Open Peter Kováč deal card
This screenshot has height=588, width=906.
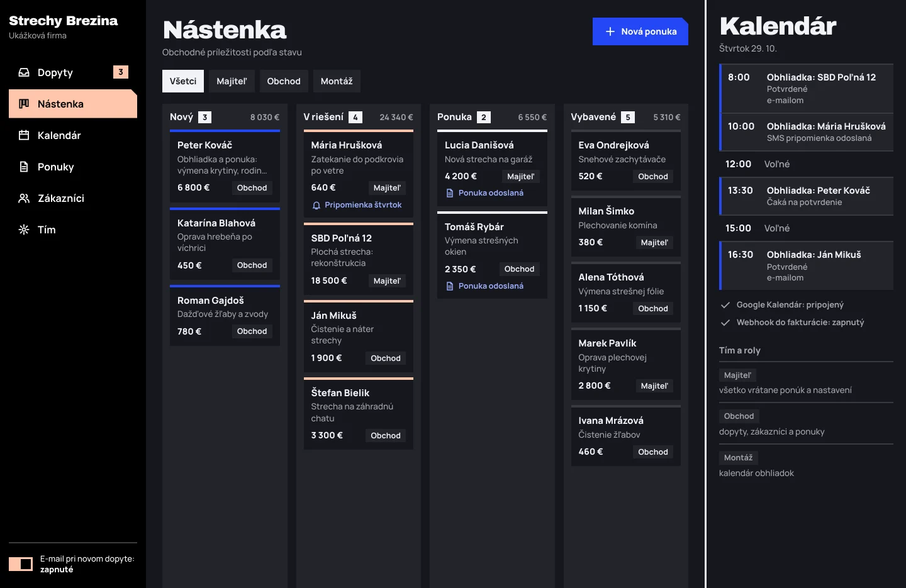pyautogui.click(x=225, y=166)
